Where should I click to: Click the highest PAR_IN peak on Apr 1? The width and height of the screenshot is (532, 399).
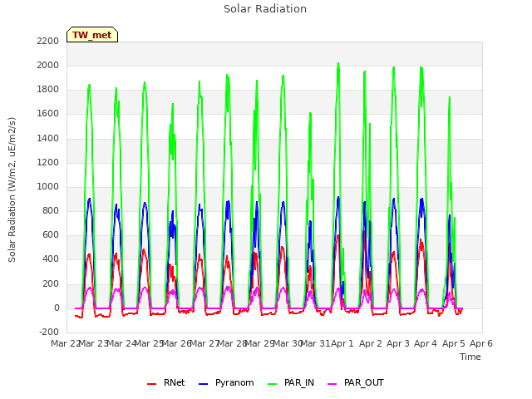tap(338, 63)
